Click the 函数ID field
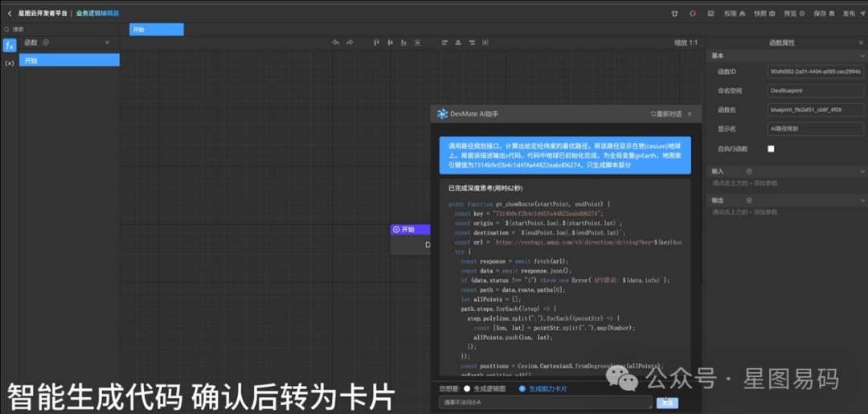This screenshot has height=414, width=868. click(816, 72)
